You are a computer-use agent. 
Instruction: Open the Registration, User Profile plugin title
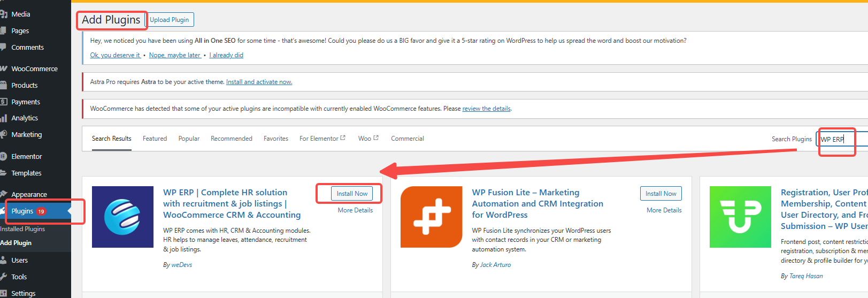824,209
